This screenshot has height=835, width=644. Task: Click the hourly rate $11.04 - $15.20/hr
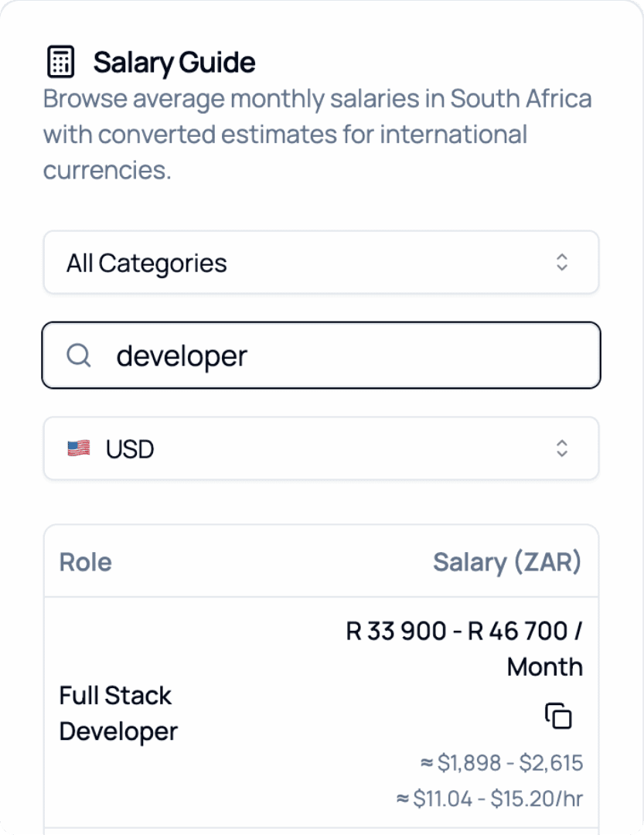click(x=490, y=799)
